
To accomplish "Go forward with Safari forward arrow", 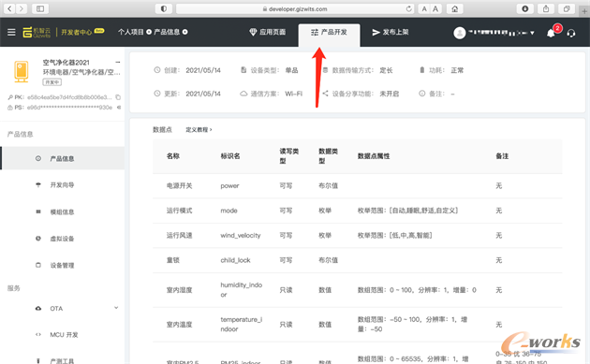I will pos(22,8).
